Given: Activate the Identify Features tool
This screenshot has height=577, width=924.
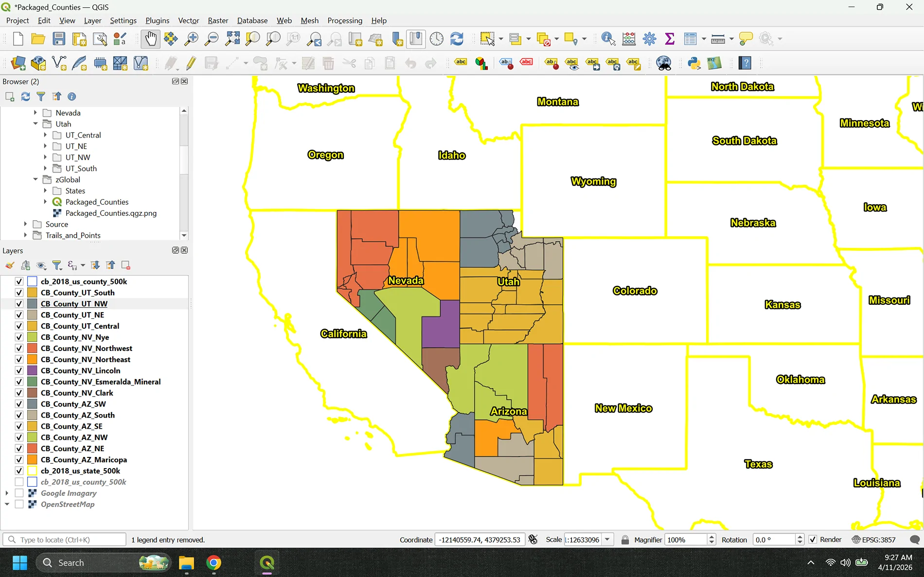Looking at the screenshot, I should 608,39.
